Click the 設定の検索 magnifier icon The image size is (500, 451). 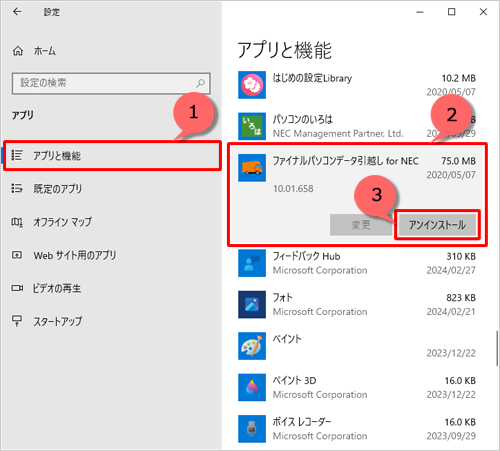coord(200,83)
